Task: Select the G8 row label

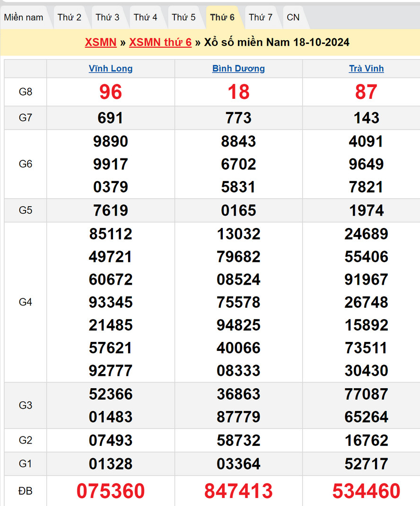Action: point(26,92)
